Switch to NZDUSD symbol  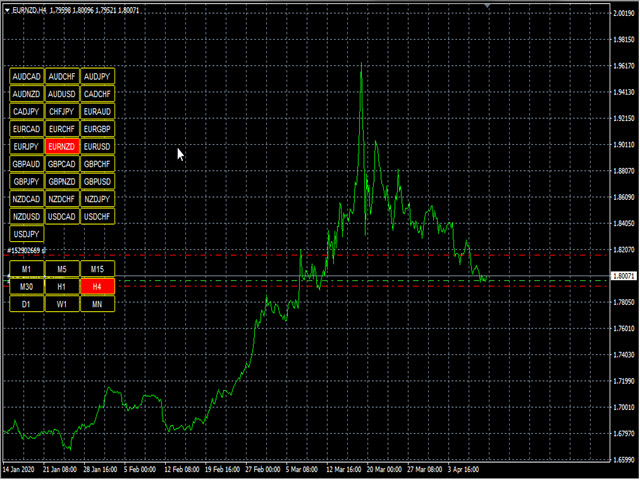click(26, 216)
